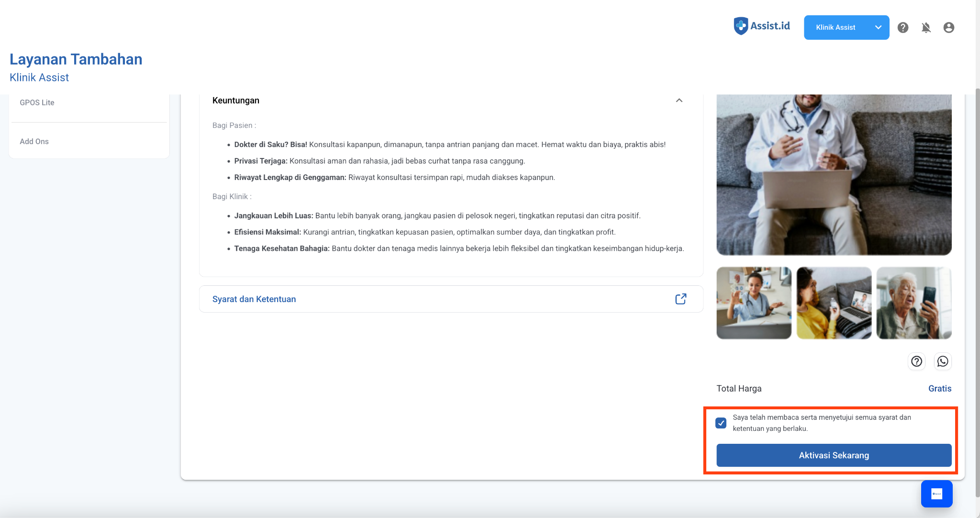This screenshot has width=980, height=518.
Task: Click the Assist.id logo
Action: tap(762, 26)
